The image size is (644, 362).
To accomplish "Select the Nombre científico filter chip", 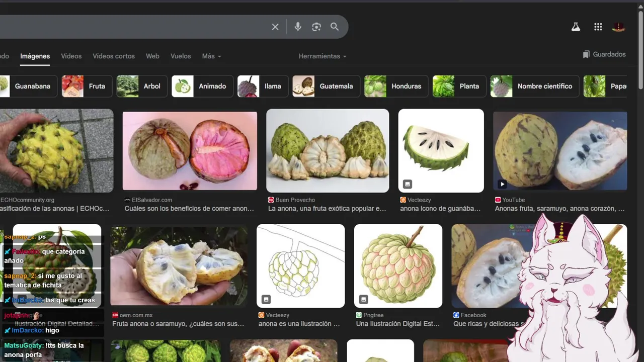I will [x=534, y=86].
